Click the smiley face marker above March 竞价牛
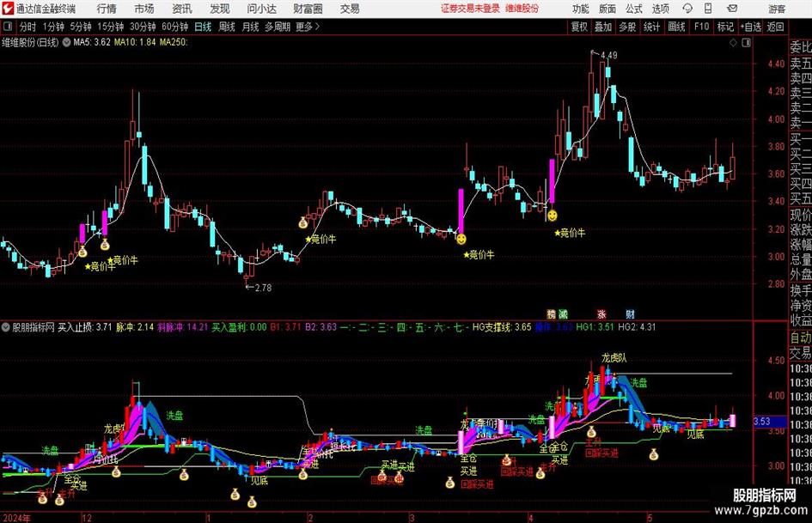 click(461, 239)
